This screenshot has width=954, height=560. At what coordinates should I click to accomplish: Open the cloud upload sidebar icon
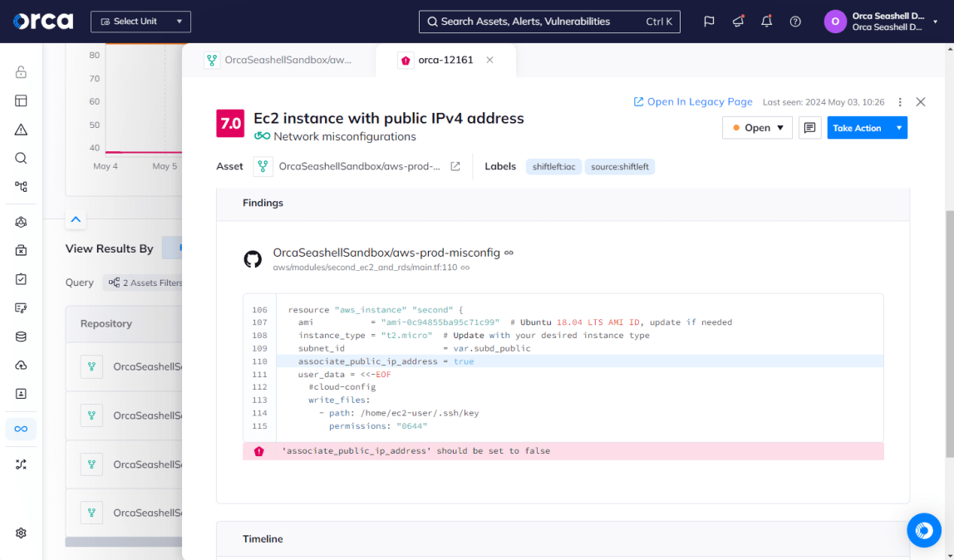[x=21, y=365]
